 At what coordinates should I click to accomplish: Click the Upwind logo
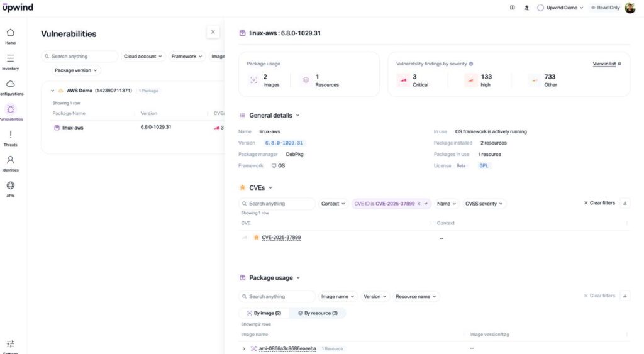[x=18, y=8]
